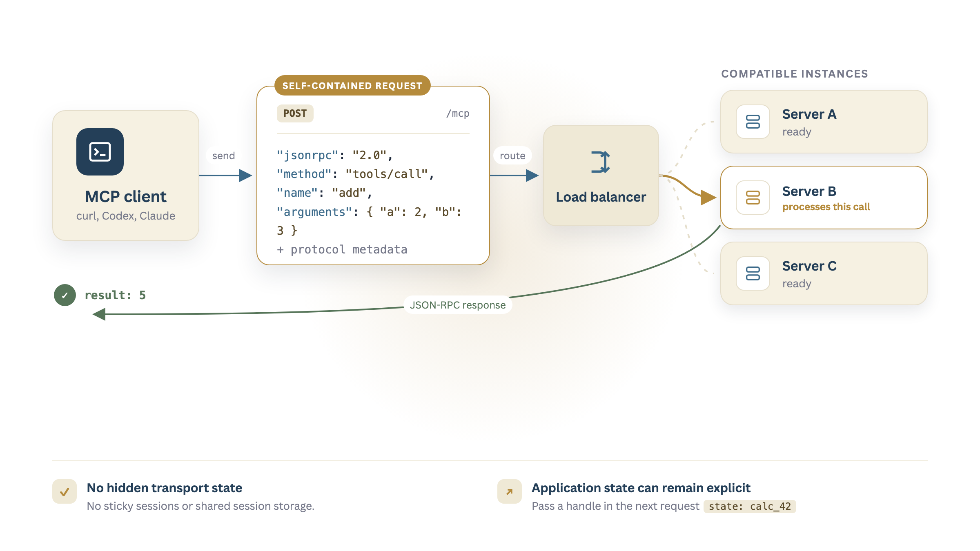The width and height of the screenshot is (980, 551).
Task: Click the MCP client title
Action: [x=126, y=197]
